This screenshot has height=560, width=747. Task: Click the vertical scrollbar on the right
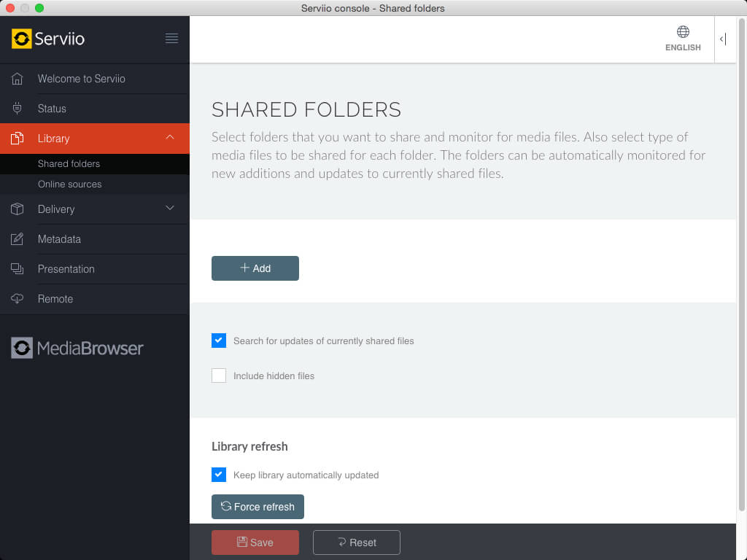pyautogui.click(x=742, y=270)
